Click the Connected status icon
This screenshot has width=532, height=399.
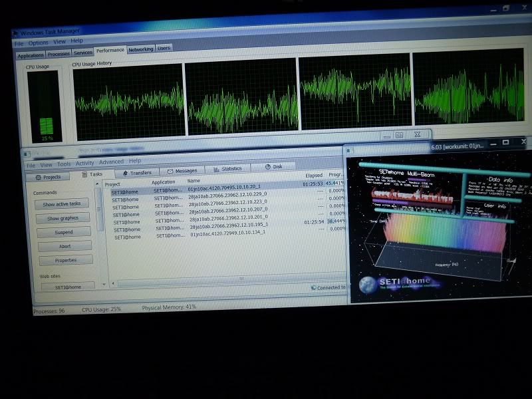click(x=313, y=288)
